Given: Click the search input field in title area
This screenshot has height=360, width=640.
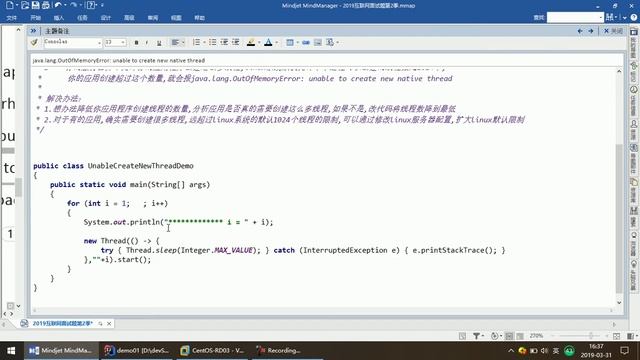Looking at the screenshot, I should click(x=575, y=17).
